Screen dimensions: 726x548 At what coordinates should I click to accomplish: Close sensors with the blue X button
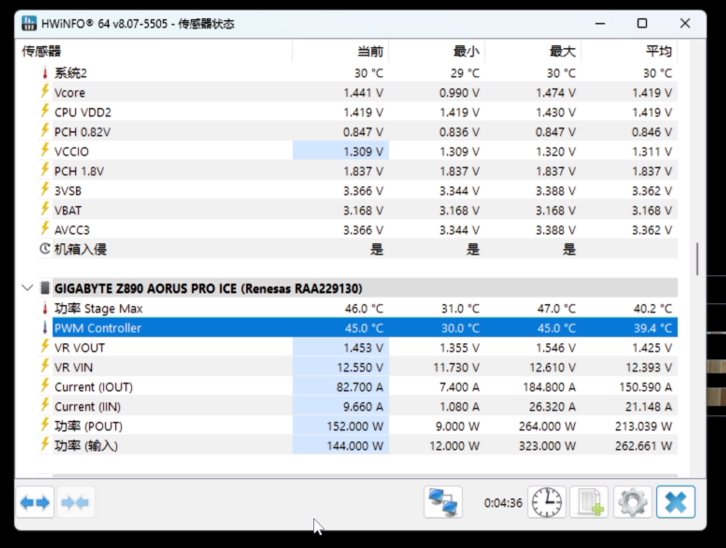coord(676,502)
